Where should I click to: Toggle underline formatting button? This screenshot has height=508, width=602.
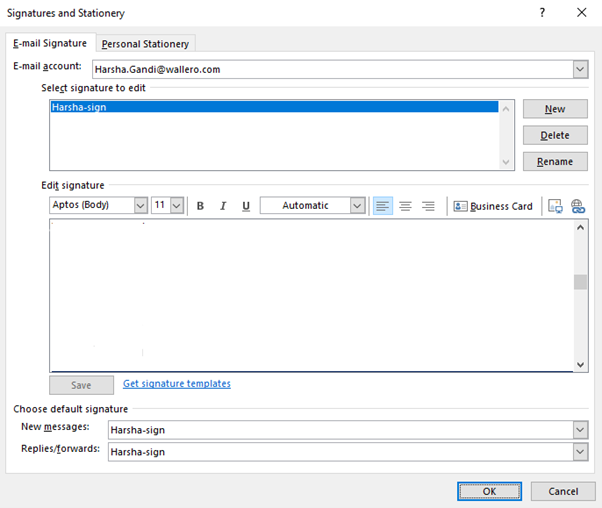(246, 206)
